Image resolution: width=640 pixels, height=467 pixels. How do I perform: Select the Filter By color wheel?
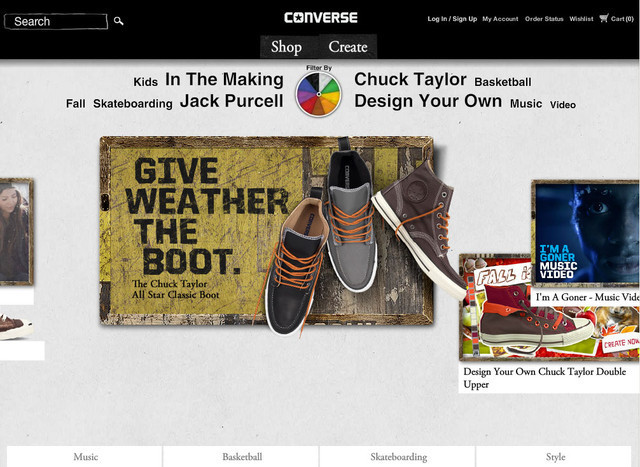318,94
